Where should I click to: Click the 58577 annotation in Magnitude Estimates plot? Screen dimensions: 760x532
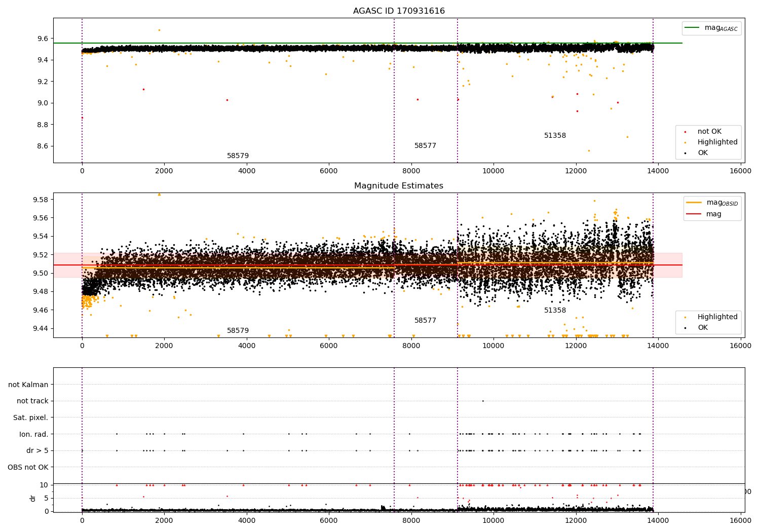[x=426, y=320]
